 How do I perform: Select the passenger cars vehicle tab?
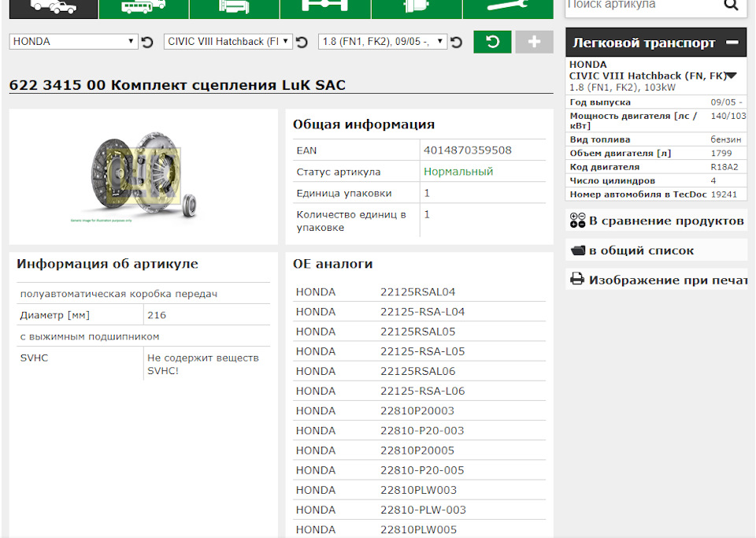54,8
